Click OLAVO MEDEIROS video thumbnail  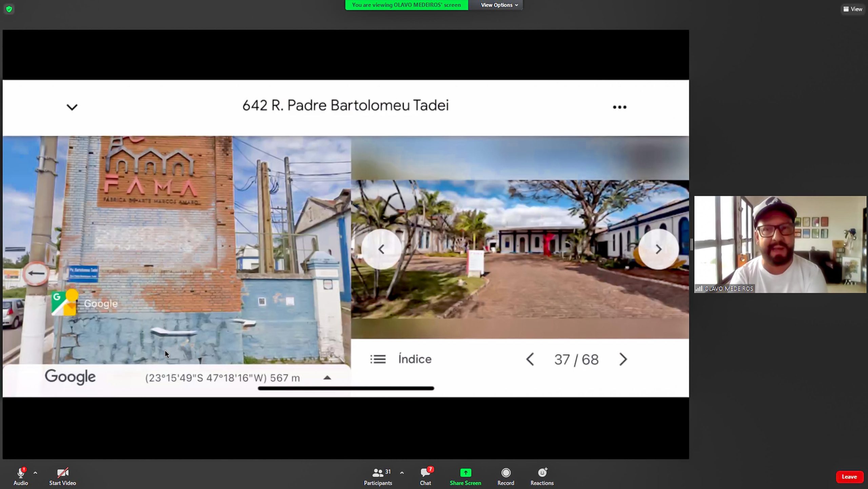(780, 244)
